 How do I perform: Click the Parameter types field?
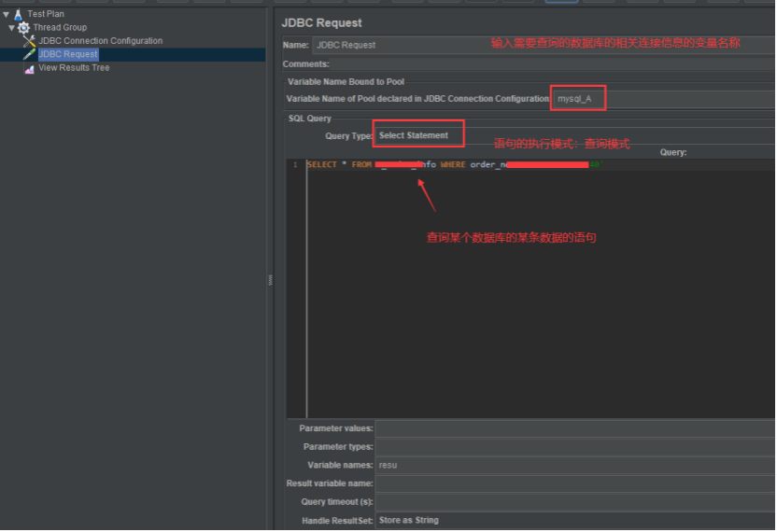pyautogui.click(x=574, y=447)
